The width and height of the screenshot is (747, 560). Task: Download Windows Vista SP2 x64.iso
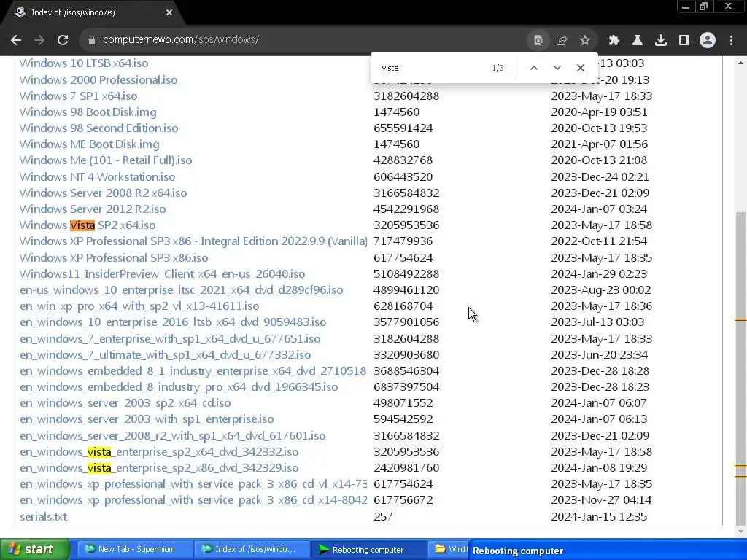pyautogui.click(x=88, y=225)
